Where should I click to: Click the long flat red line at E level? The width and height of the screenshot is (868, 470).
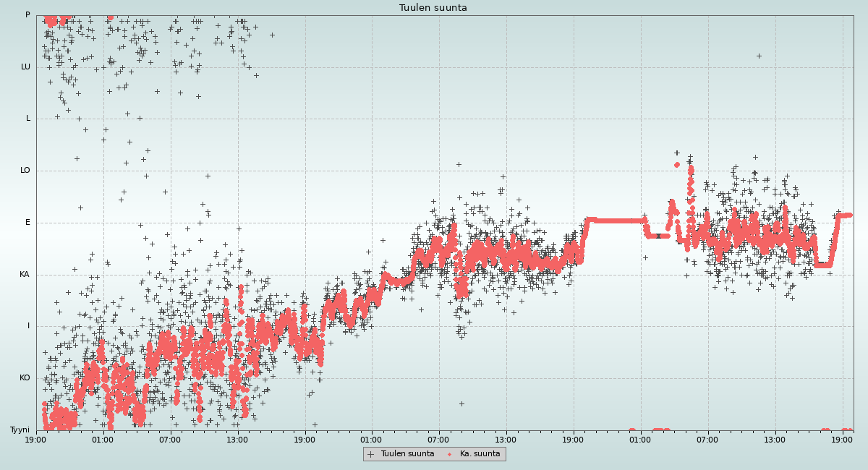click(615, 221)
